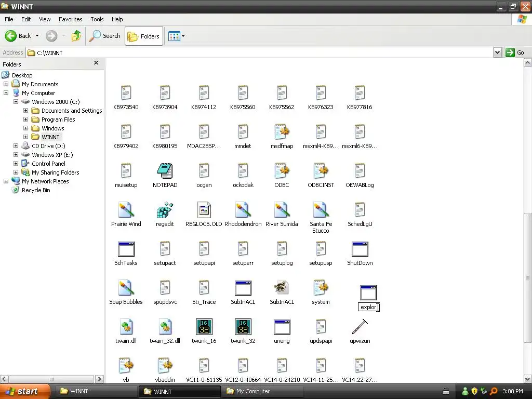
Task: Close the Folders pane
Action: coord(96,63)
